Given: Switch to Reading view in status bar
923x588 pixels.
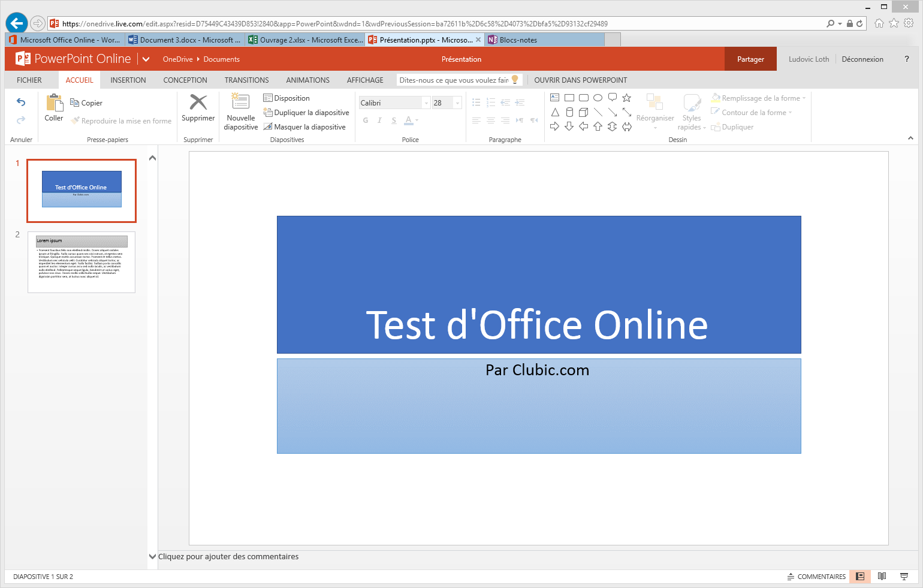Looking at the screenshot, I should click(x=882, y=576).
